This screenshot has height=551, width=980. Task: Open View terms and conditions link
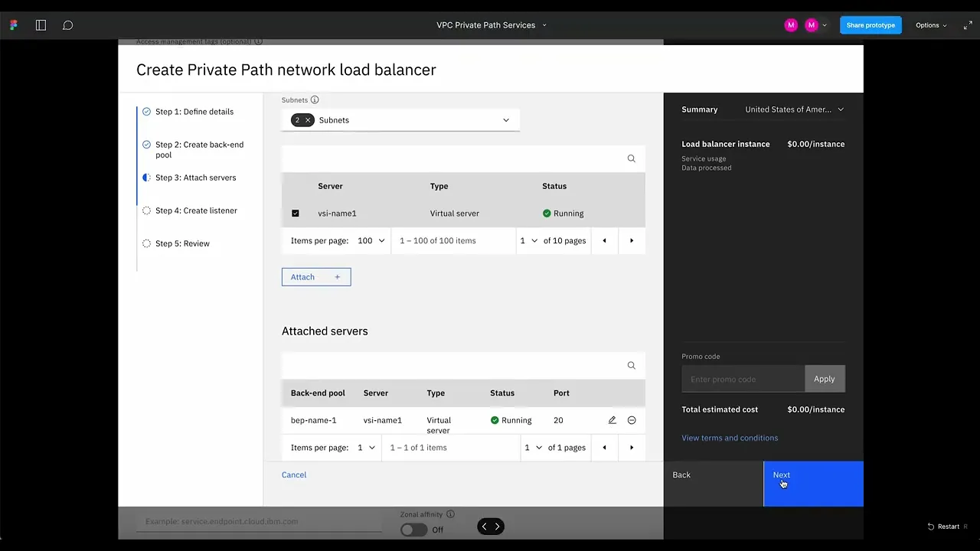coord(730,438)
